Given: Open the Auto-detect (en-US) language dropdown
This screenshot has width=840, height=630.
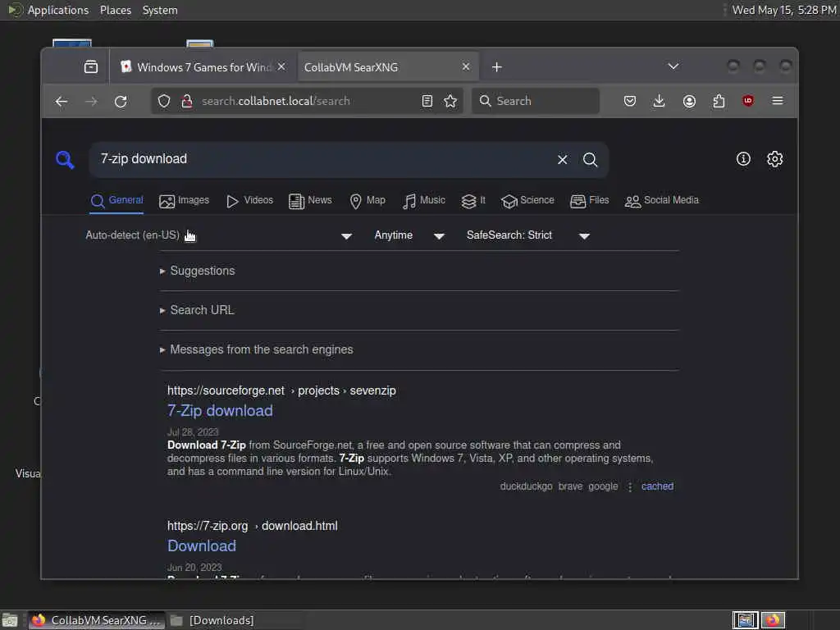Looking at the screenshot, I should click(219, 235).
